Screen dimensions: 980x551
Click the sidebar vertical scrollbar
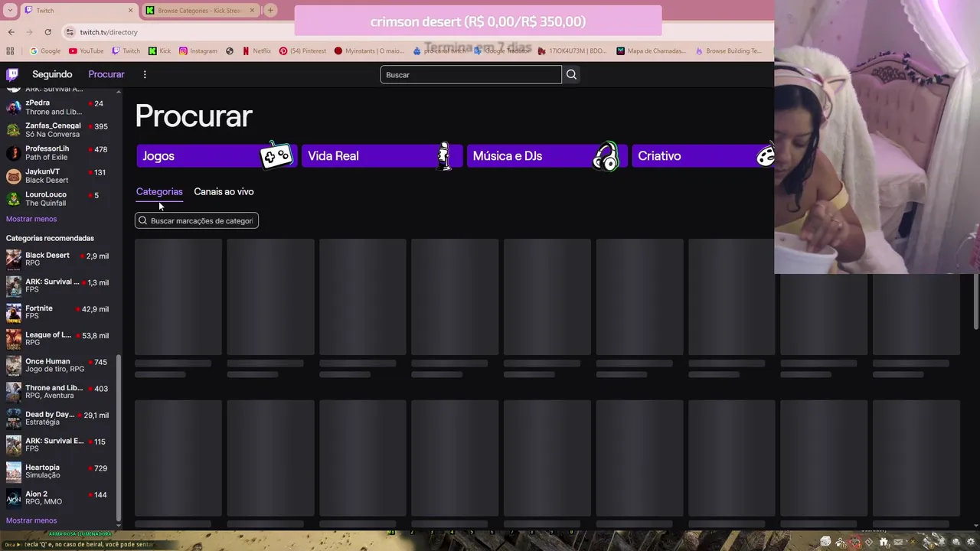(118, 436)
